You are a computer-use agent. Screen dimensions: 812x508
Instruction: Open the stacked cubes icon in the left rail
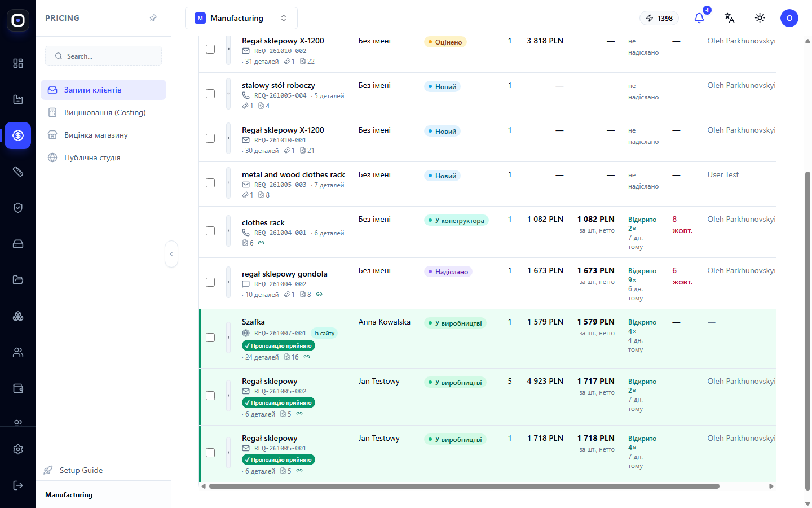(x=18, y=316)
